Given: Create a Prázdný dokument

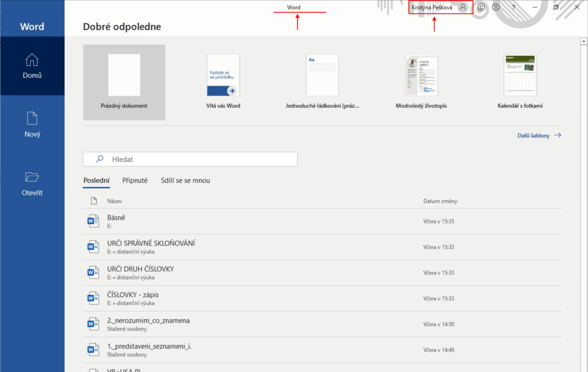Looking at the screenshot, I should (x=124, y=82).
